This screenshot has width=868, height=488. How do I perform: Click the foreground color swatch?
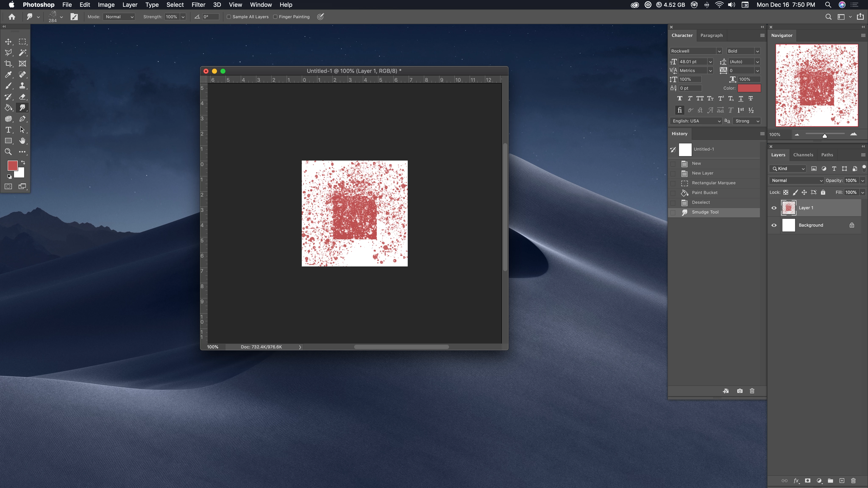tap(13, 165)
